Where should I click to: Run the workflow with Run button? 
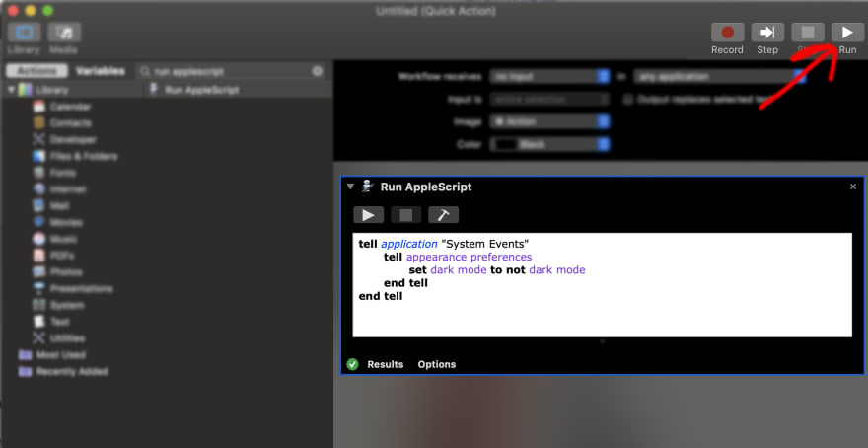click(x=847, y=33)
